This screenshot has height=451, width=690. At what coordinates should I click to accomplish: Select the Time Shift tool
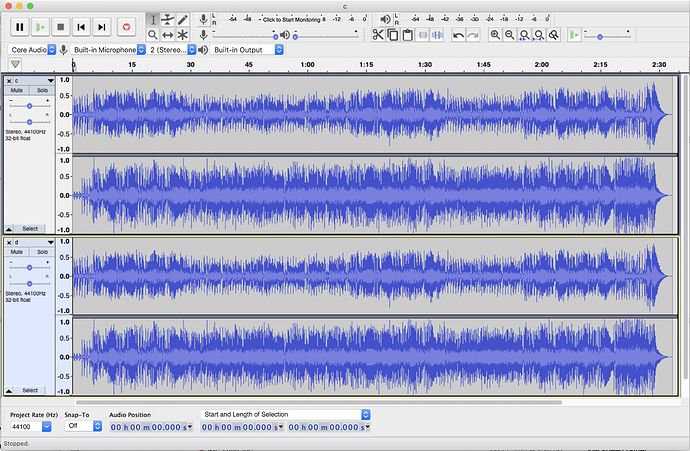click(168, 35)
